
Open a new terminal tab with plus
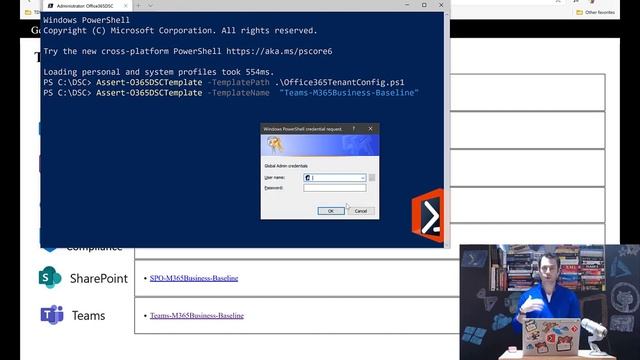[x=138, y=6]
